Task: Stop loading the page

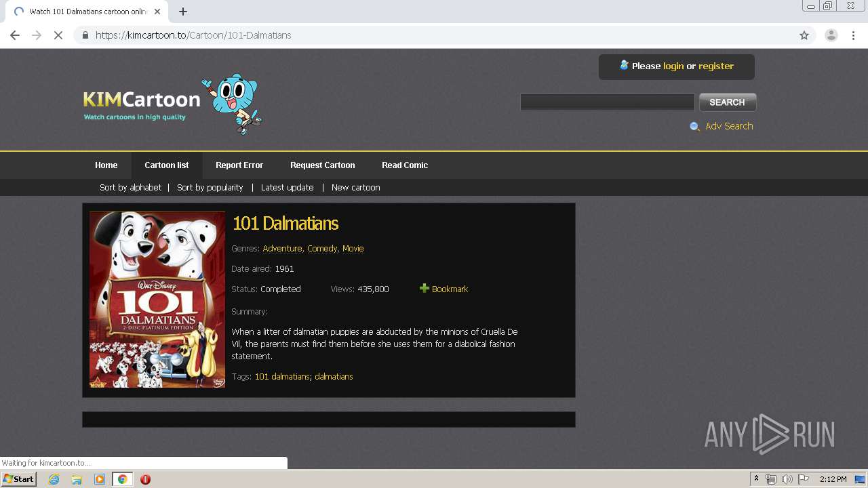Action: pyautogui.click(x=58, y=35)
